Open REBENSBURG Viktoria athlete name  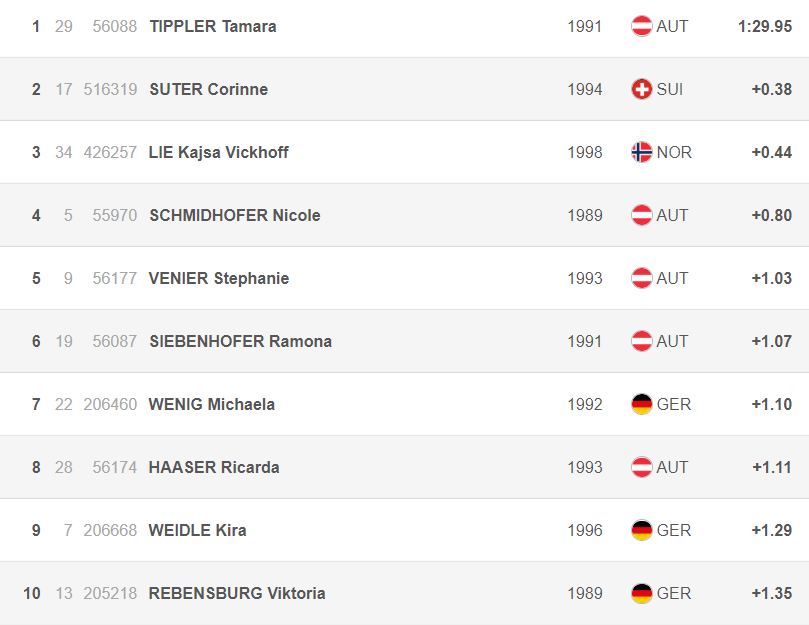(x=237, y=593)
